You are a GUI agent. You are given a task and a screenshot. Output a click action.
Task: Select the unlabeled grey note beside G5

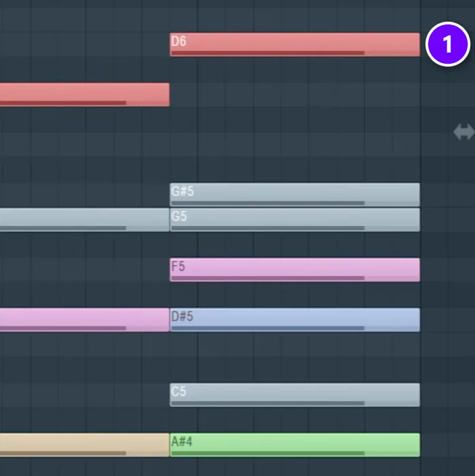tap(85, 220)
